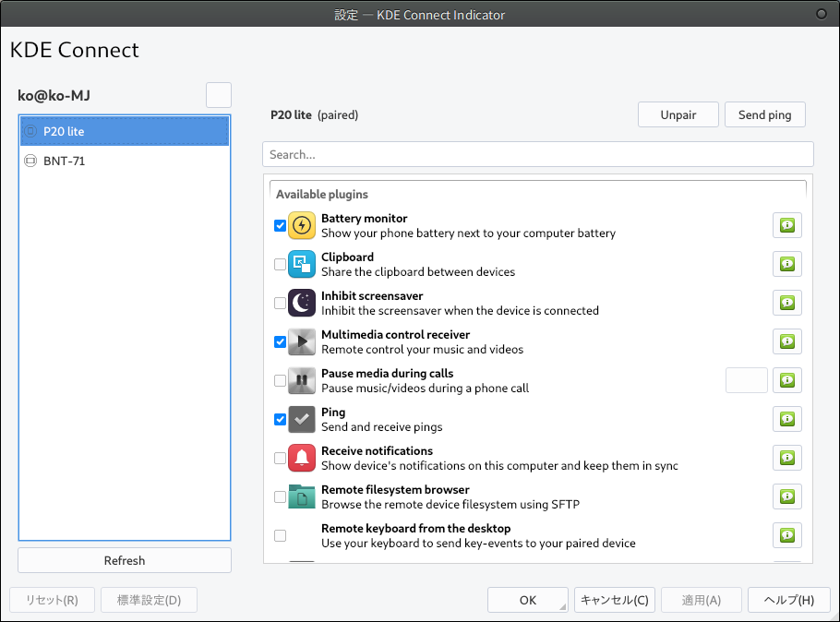Confirm with the OK button
Viewport: 840px width, 622px height.
tap(528, 600)
